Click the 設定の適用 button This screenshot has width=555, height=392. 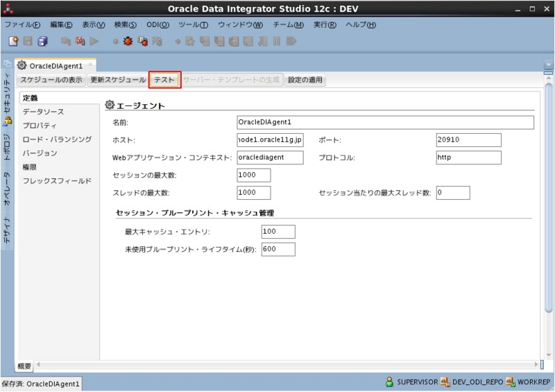[305, 80]
